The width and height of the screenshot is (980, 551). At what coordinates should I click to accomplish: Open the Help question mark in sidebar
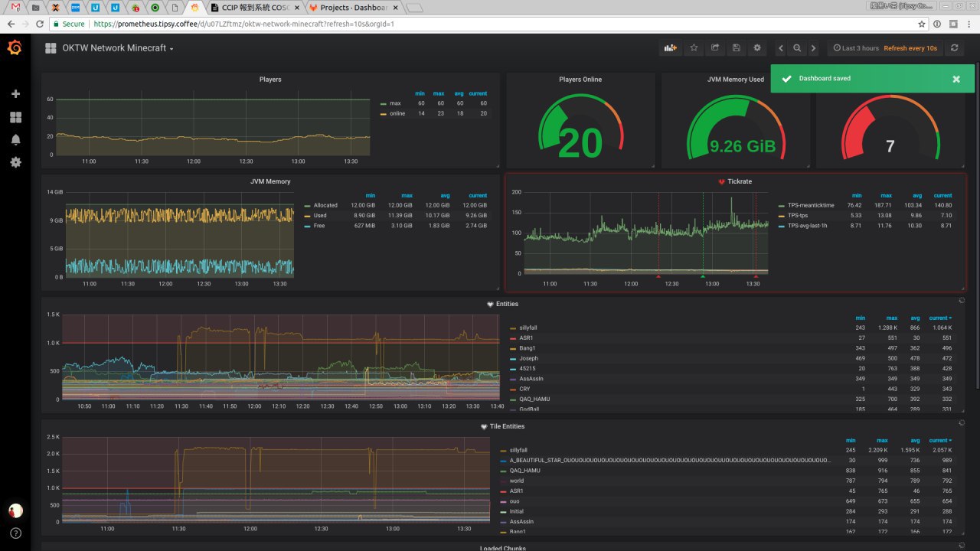(15, 533)
